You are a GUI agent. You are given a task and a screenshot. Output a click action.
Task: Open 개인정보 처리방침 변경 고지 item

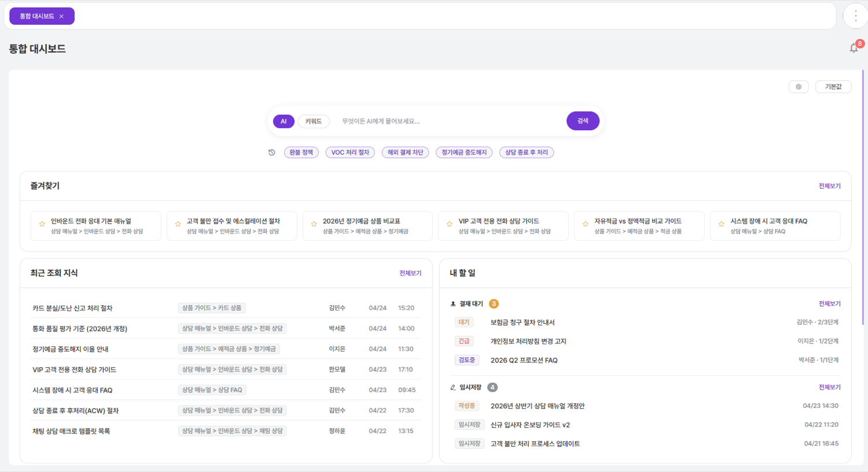646,341
